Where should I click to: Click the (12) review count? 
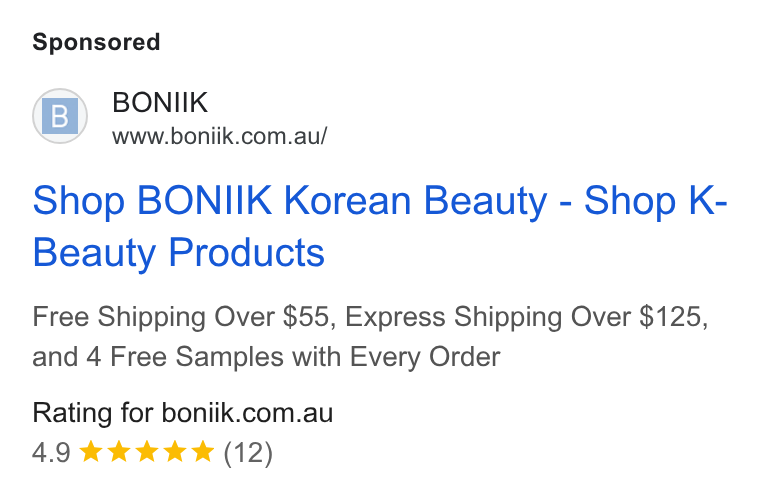click(x=248, y=453)
